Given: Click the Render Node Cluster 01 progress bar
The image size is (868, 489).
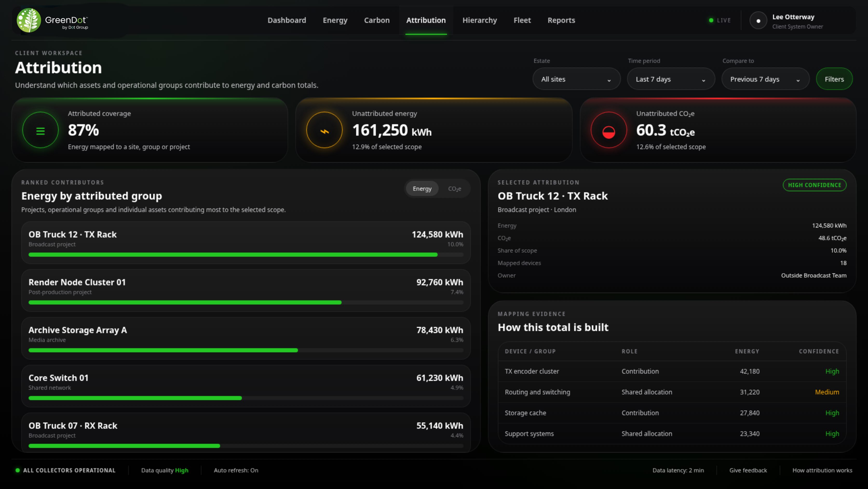Looking at the screenshot, I should tap(246, 302).
